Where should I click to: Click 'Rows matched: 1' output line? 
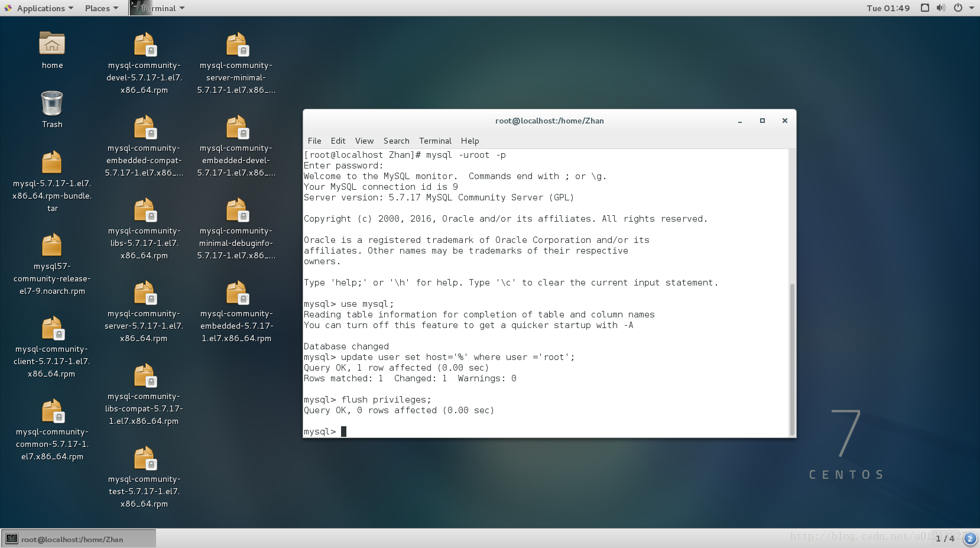click(410, 378)
